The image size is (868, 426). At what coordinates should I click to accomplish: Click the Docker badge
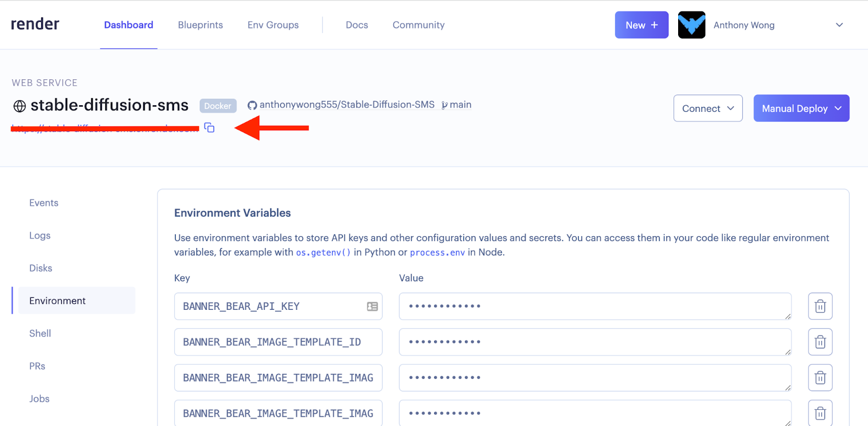coord(218,106)
